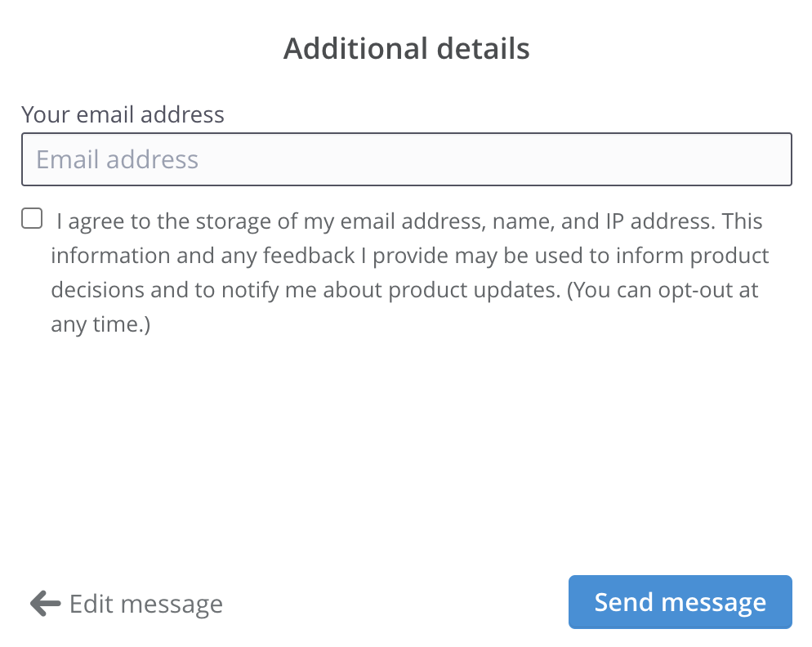This screenshot has height=647, width=812.
Task: Click the text box under "Your email address"
Action: click(406, 159)
